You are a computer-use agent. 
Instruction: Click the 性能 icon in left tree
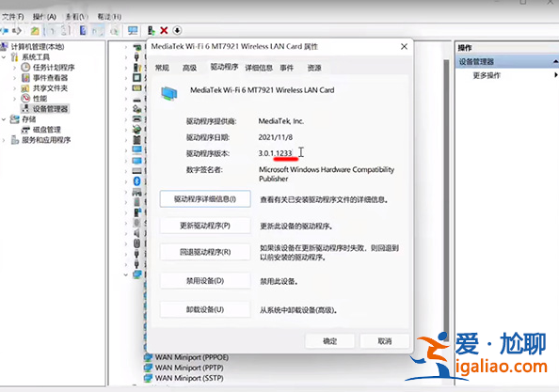tap(25, 99)
